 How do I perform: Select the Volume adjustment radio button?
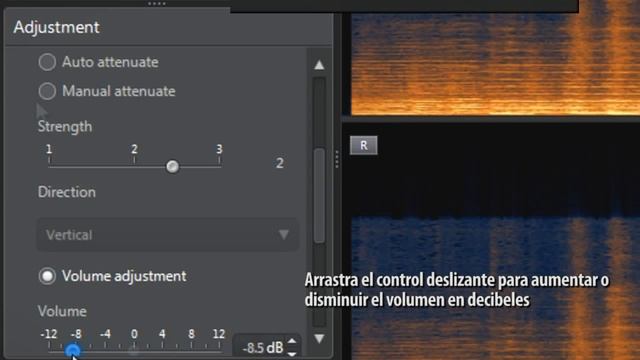point(47,276)
